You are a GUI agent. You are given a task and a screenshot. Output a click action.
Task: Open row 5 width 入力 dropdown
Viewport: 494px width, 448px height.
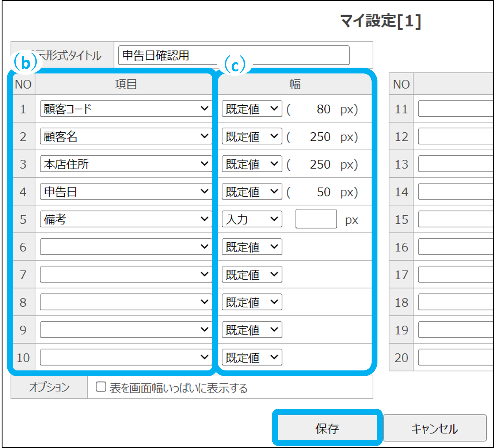[252, 219]
